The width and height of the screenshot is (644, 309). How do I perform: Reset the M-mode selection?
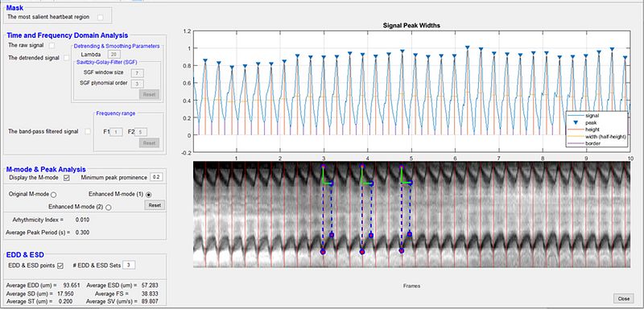155,205
